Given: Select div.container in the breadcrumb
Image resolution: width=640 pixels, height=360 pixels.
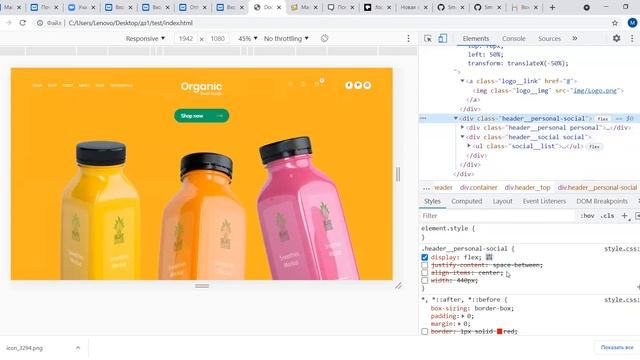Looking at the screenshot, I should (x=478, y=187).
